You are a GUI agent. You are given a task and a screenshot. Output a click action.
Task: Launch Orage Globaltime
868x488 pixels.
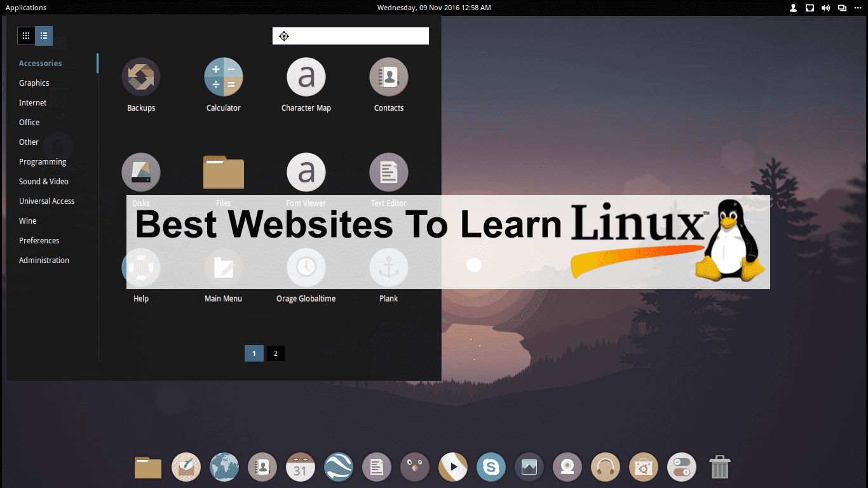pyautogui.click(x=306, y=268)
